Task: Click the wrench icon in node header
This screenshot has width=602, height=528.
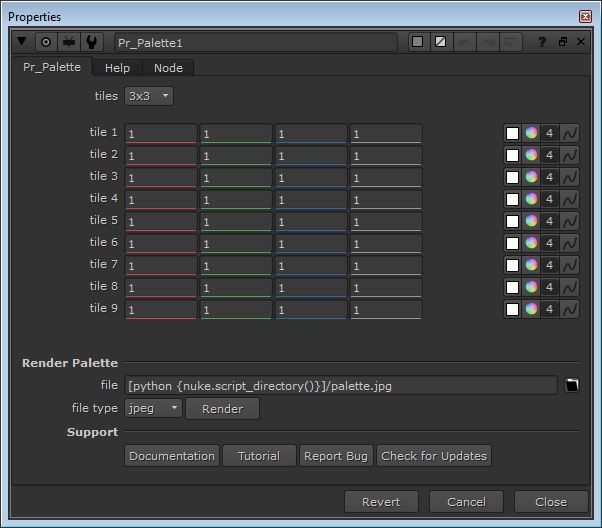Action: (x=93, y=42)
